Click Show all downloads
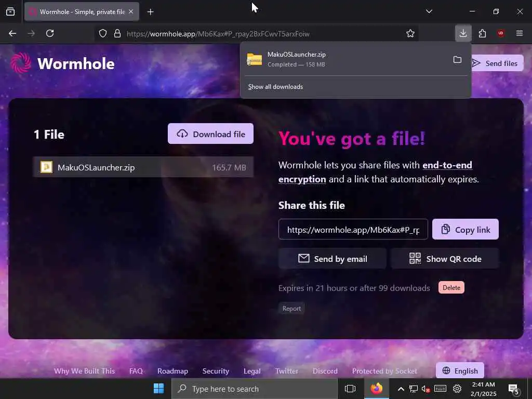Screen dimensions: 532x399 point(275,87)
